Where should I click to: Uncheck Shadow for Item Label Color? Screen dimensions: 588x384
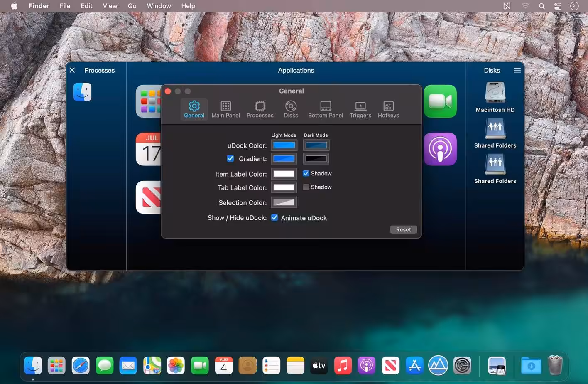(306, 173)
